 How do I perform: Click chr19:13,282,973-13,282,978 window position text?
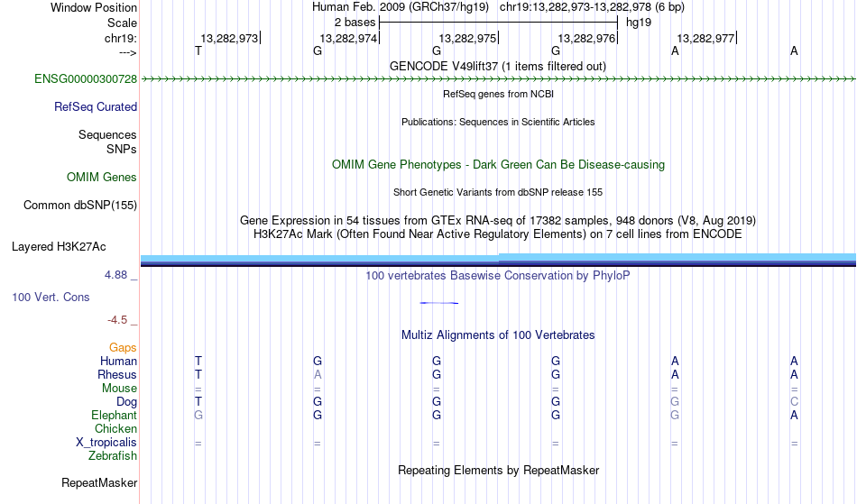(x=592, y=7)
